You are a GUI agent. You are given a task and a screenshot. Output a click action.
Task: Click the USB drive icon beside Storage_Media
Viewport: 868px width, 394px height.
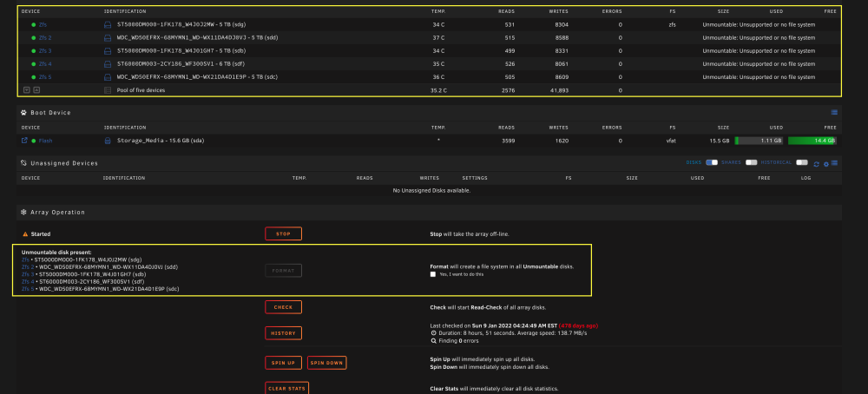point(108,141)
